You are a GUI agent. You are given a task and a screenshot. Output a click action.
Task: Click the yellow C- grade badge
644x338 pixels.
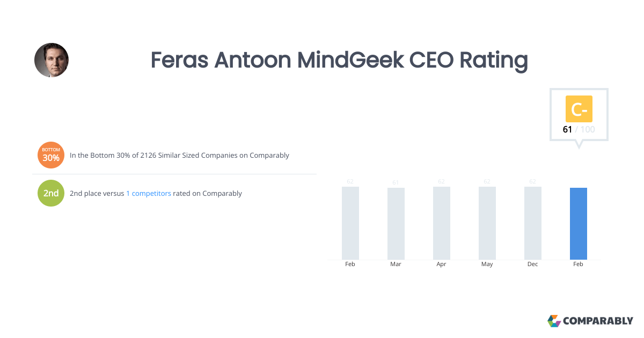579,109
